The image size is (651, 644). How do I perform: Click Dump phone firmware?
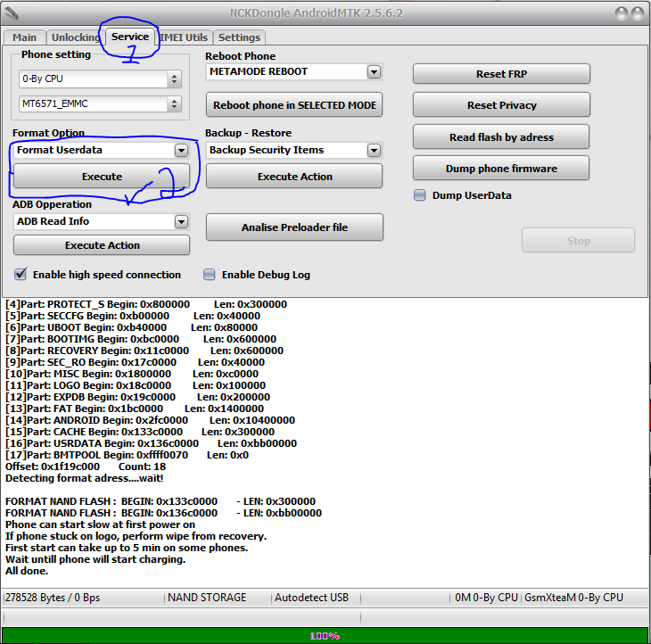[501, 169]
